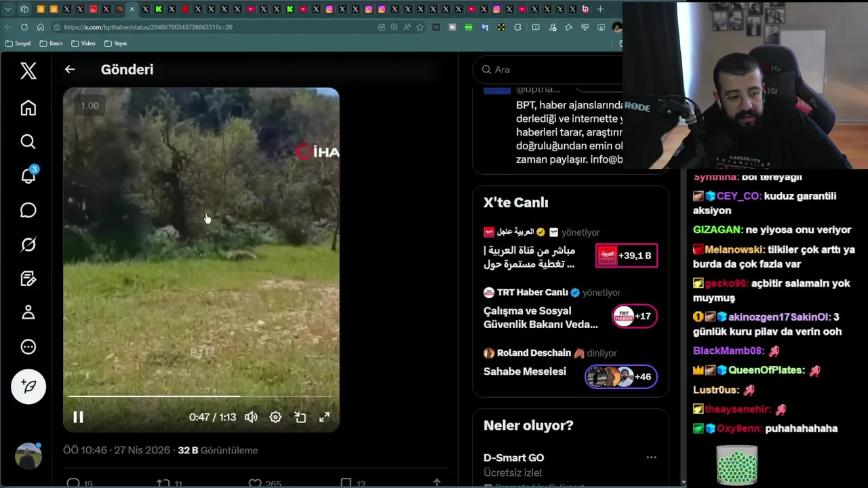Screen dimensions: 868x488
Task: Open zoom magnifier in address bar
Action: [394, 27]
